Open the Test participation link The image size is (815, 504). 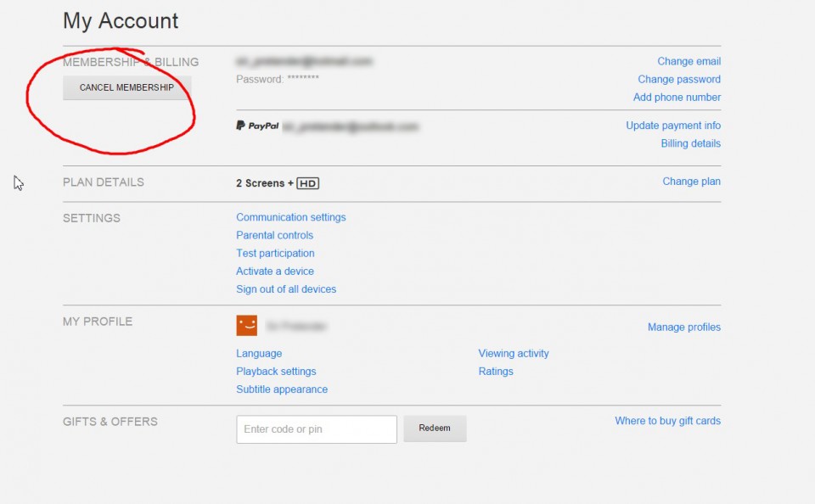point(275,253)
